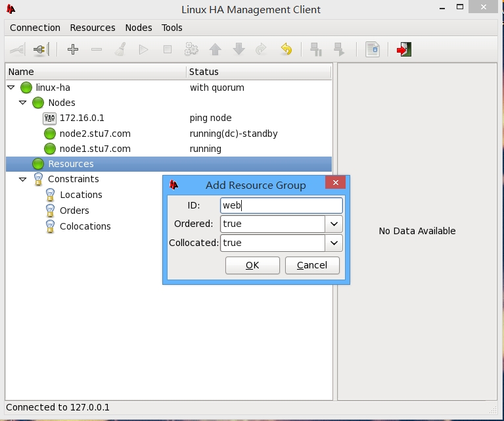The image size is (504, 421).
Task: Click the ping node status text
Action: [x=210, y=118]
